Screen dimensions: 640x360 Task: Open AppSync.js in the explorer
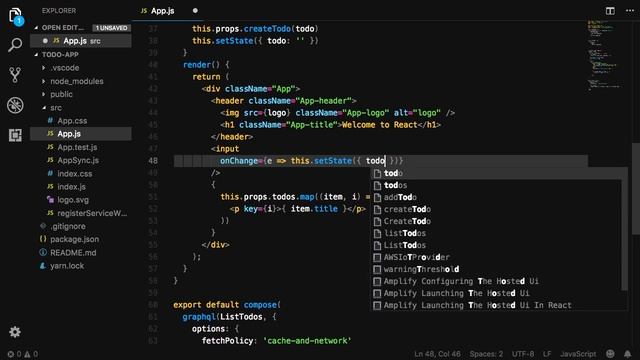(x=81, y=160)
